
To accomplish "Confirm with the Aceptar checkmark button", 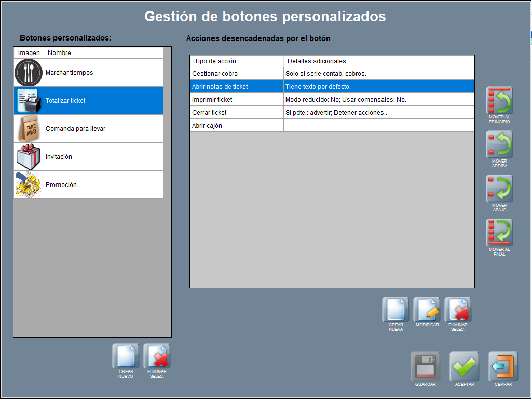I will (464, 367).
